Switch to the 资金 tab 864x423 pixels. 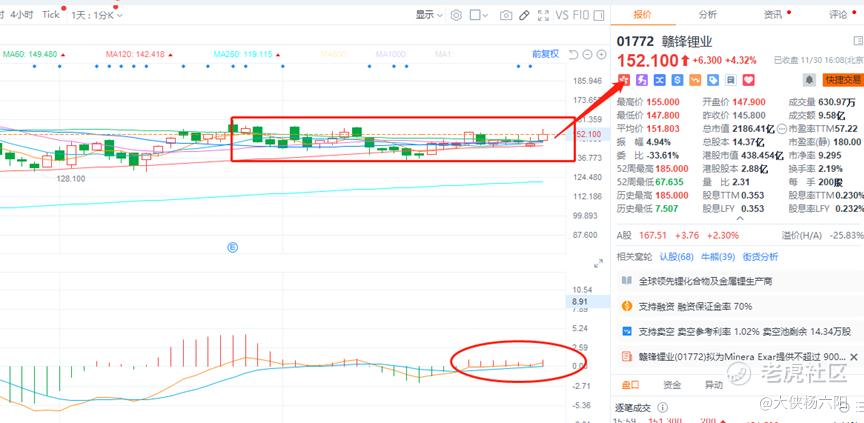pos(672,385)
